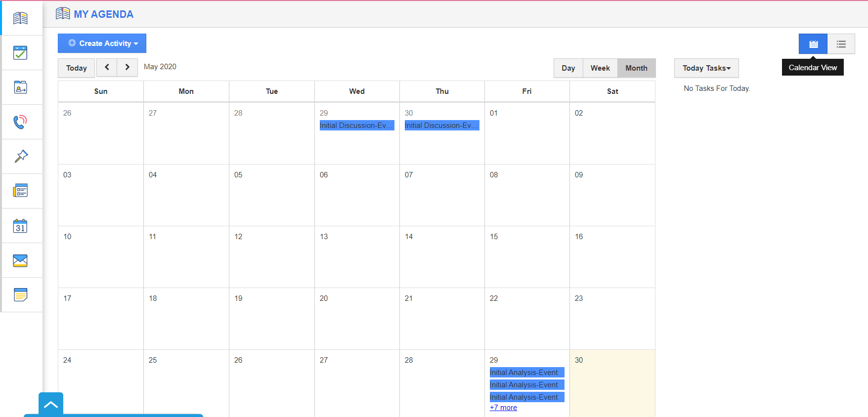Select the highlighted day cell 30
The image size is (868, 417).
tap(612, 383)
